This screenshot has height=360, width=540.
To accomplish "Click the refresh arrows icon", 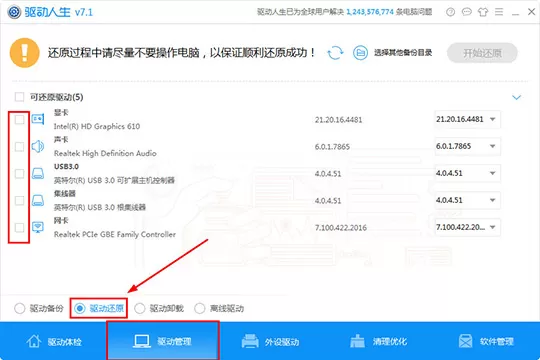I will click(335, 53).
